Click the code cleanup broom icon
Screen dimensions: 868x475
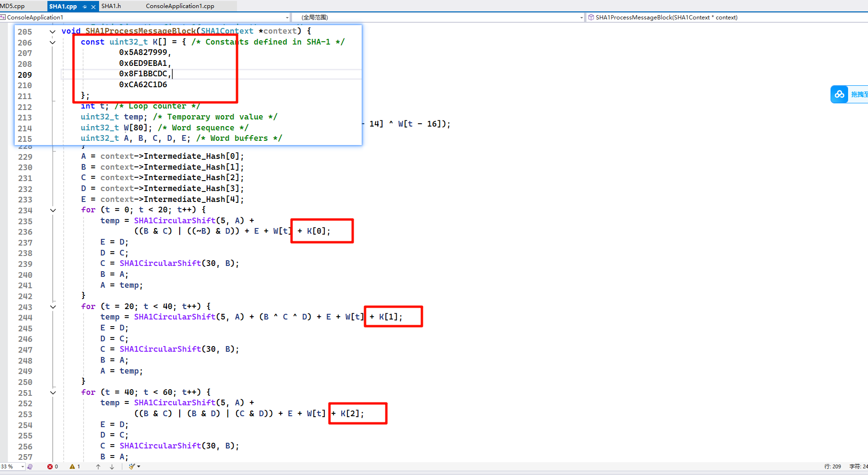click(132, 466)
